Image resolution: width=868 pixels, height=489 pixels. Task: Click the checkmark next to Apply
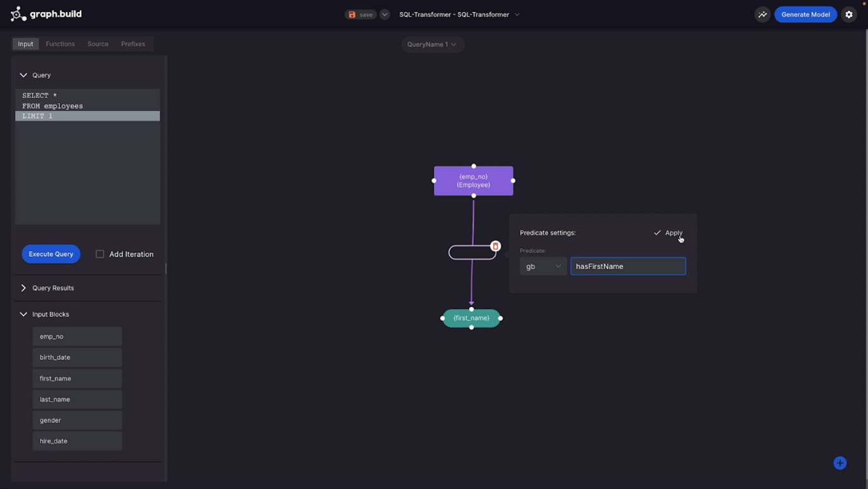(x=657, y=232)
